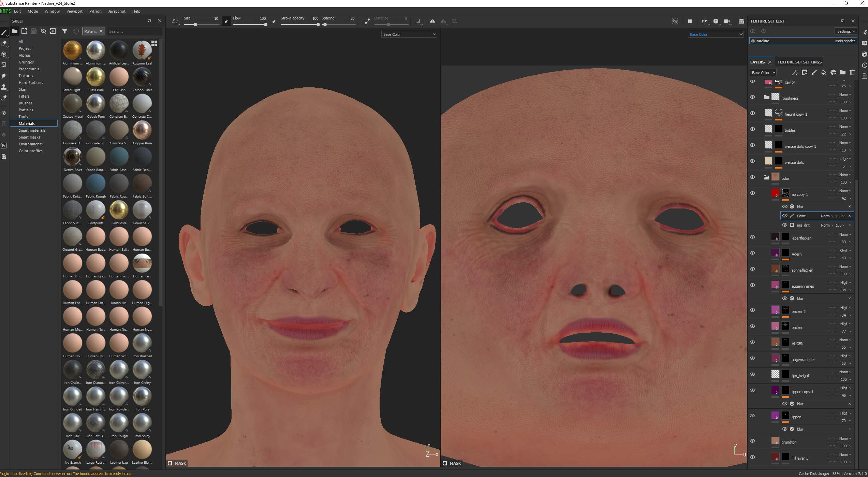Viewport: 868px width, 477px height.
Task: Select the Eraser tool in left toolbar
Action: tap(4, 44)
